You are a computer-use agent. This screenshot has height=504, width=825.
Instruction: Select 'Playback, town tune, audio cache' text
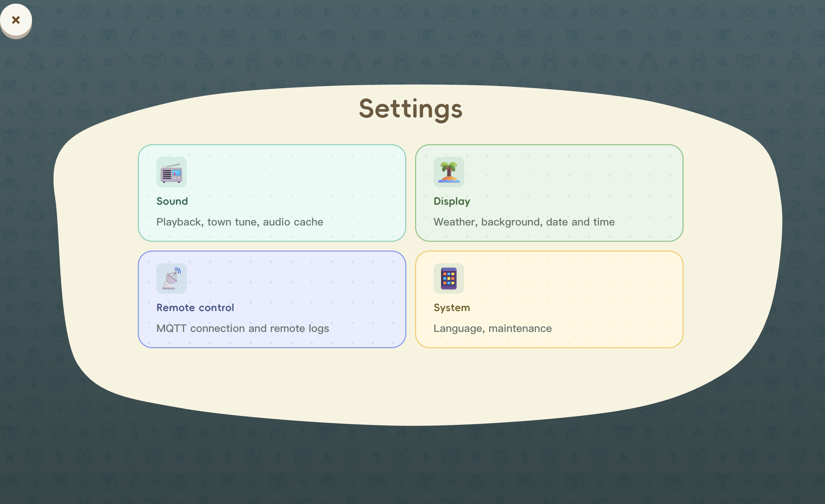(240, 222)
